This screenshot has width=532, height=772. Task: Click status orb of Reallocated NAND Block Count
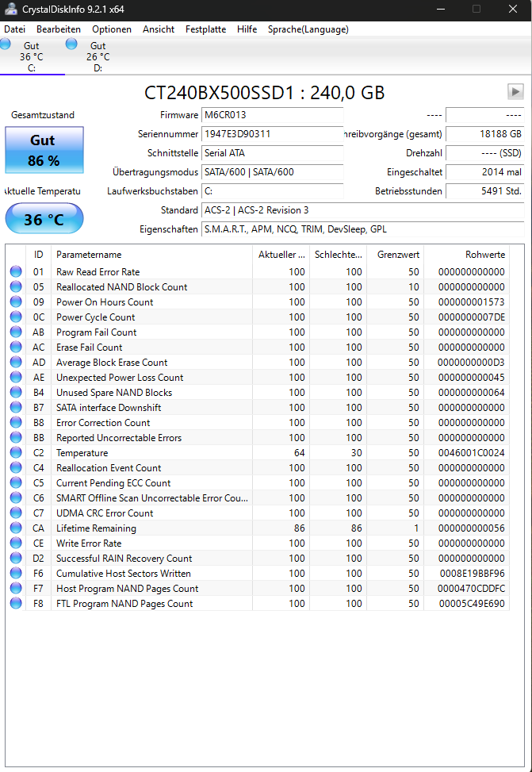[16, 286]
